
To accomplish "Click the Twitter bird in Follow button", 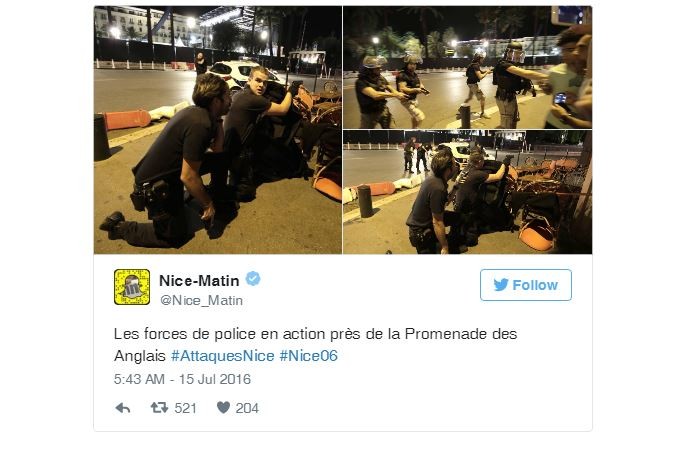I will click(501, 285).
